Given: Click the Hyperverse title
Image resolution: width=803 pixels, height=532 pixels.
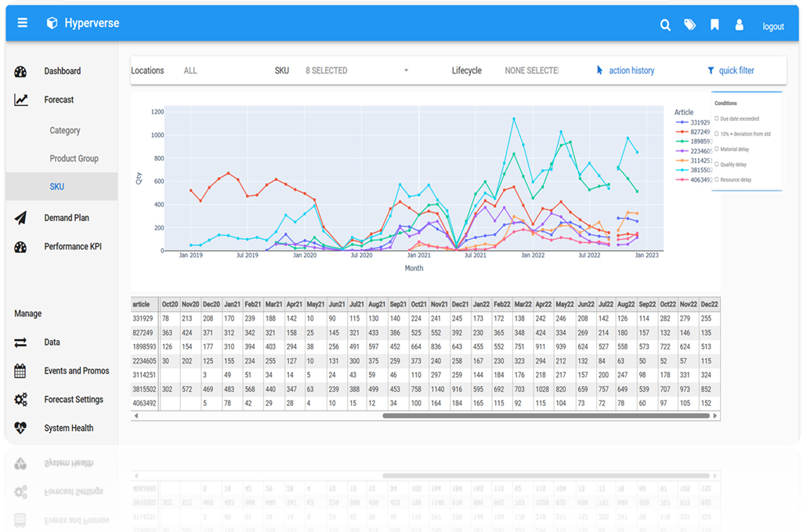Looking at the screenshot, I should 92,23.
